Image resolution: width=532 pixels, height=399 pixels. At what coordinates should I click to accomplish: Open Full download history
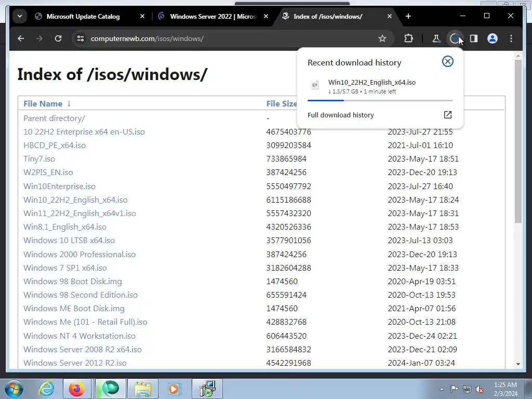click(x=341, y=115)
